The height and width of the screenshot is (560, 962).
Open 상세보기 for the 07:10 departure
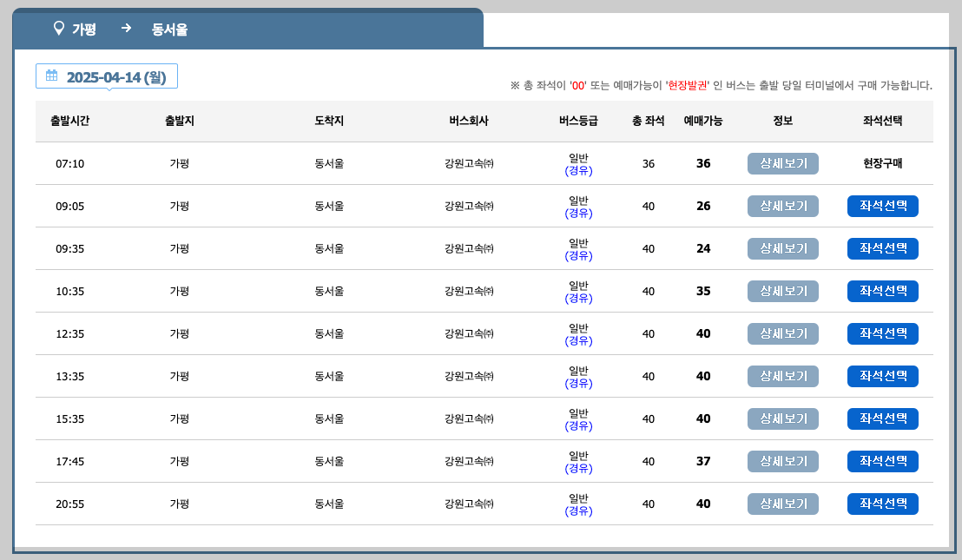(x=782, y=163)
